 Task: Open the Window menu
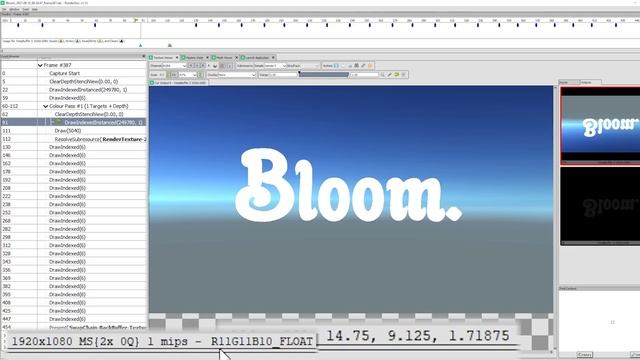pos(14,9)
